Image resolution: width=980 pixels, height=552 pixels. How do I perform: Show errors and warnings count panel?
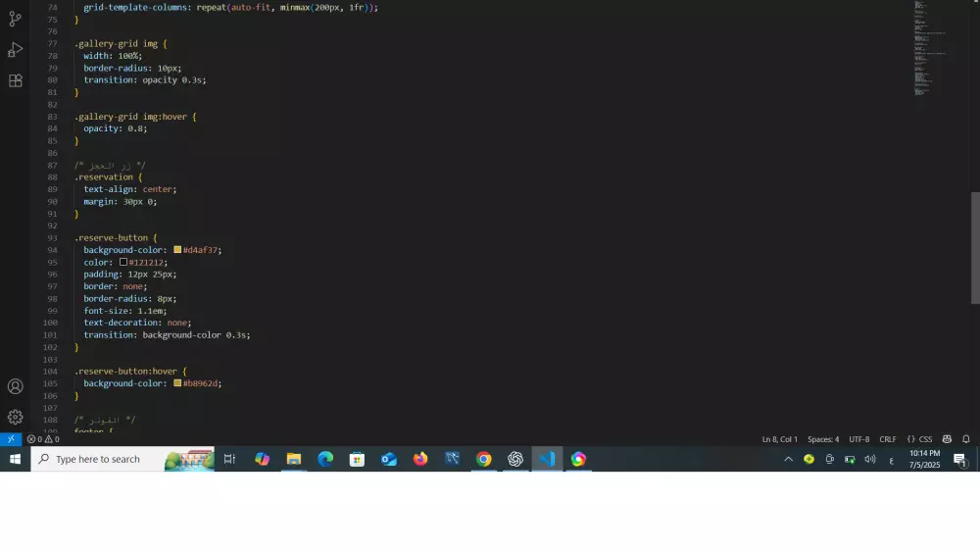pyautogui.click(x=43, y=439)
